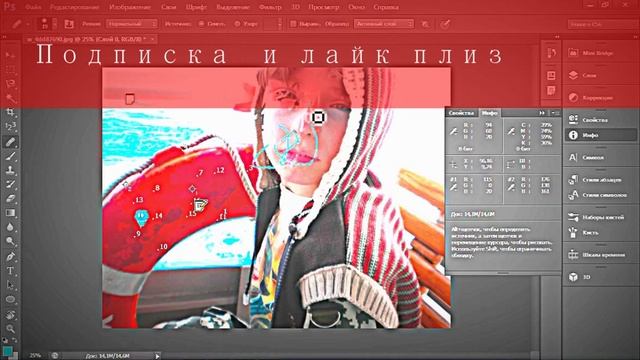Open the Образец sample dropdown (Активный слой)
640x360 pixels.
384,24
